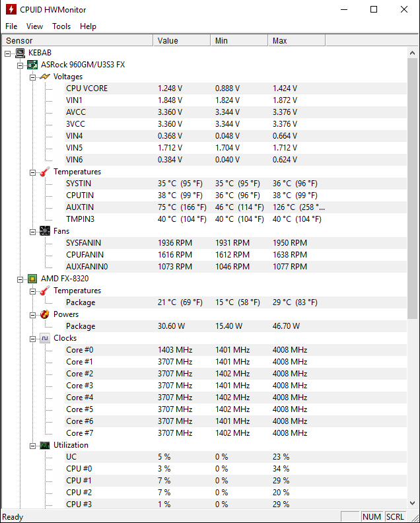
Task: Click the Powers flame icon
Action: 44,314
